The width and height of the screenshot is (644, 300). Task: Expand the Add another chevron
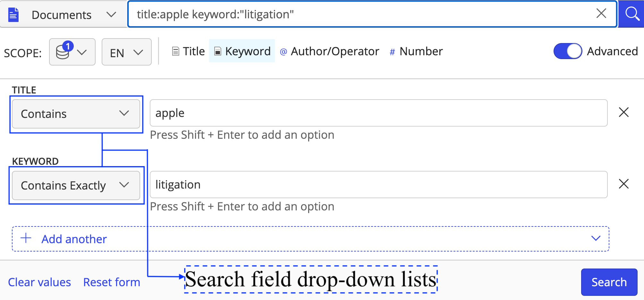point(596,238)
